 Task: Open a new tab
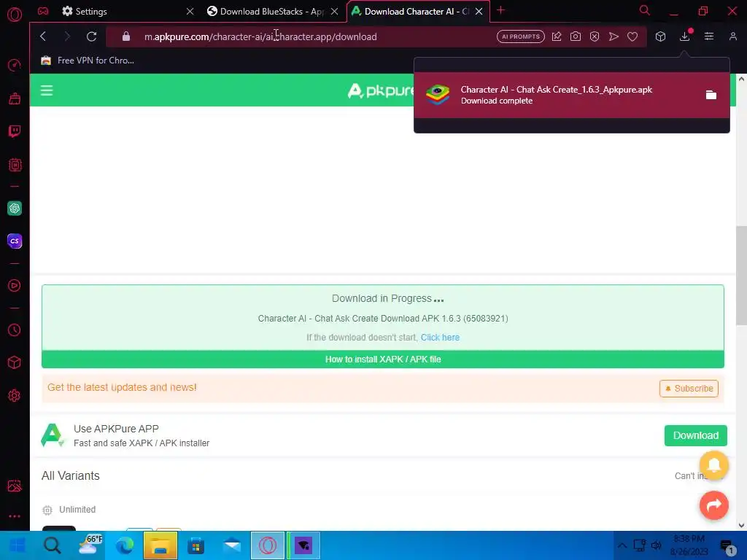(500, 10)
